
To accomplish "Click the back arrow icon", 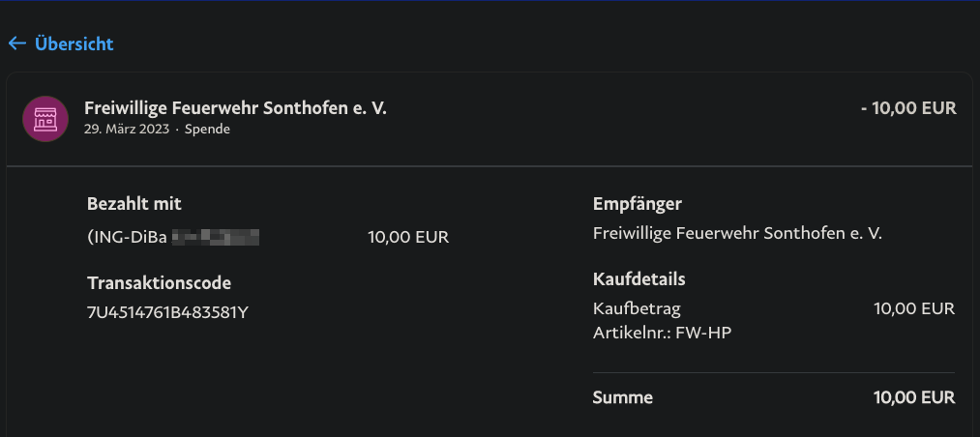I will tap(16, 44).
